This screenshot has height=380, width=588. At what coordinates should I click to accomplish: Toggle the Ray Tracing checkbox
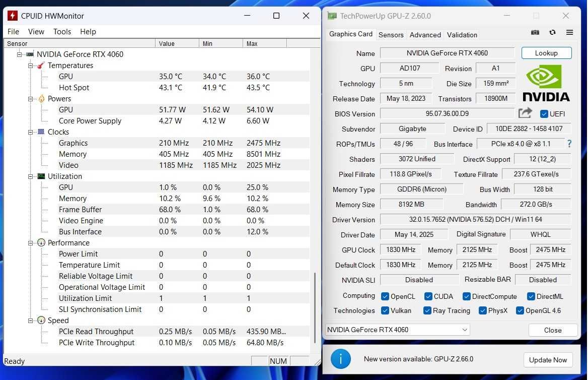point(427,310)
